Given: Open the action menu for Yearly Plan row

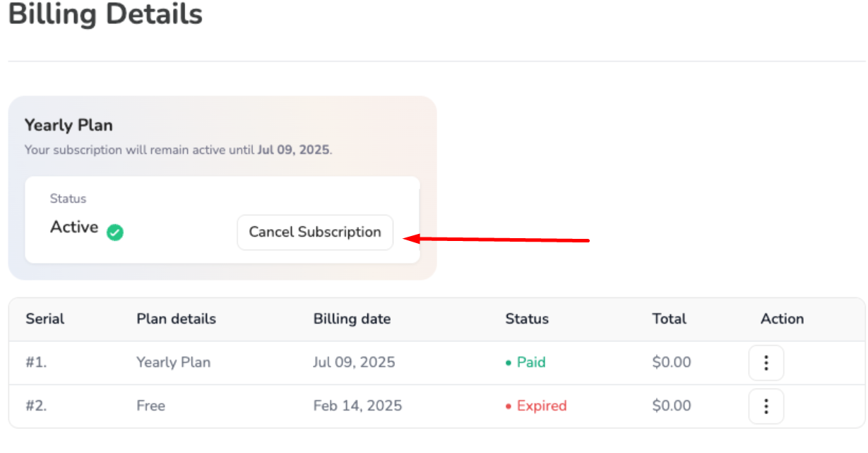Looking at the screenshot, I should coord(766,363).
